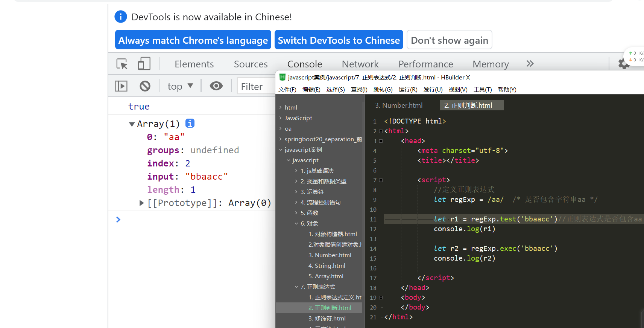This screenshot has height=328, width=644.
Task: Clear the console with the ban icon
Action: pyautogui.click(x=145, y=86)
